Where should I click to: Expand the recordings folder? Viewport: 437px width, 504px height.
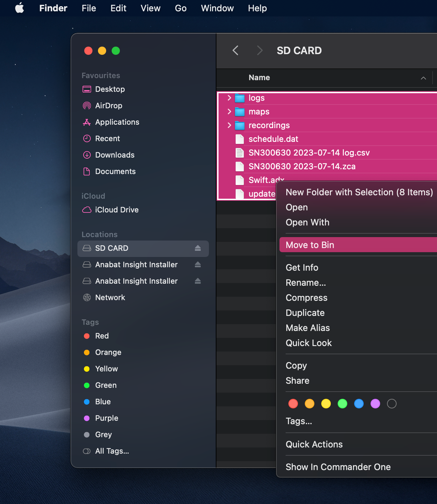point(229,125)
